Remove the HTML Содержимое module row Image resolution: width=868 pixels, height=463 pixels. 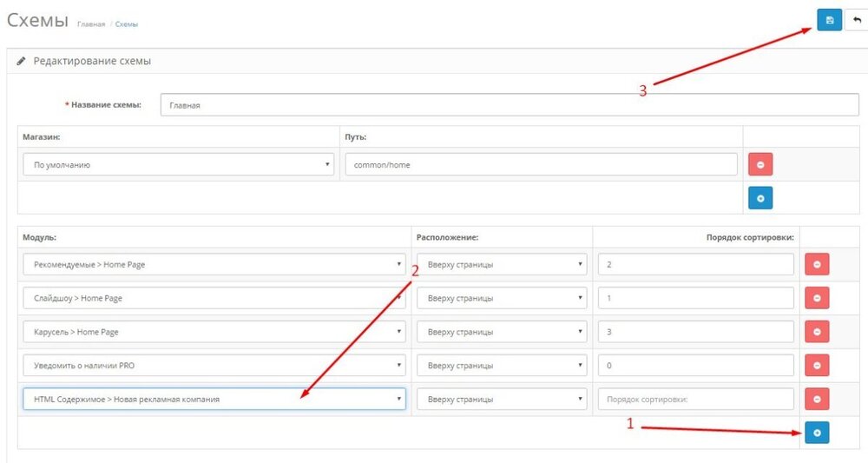pyautogui.click(x=817, y=399)
